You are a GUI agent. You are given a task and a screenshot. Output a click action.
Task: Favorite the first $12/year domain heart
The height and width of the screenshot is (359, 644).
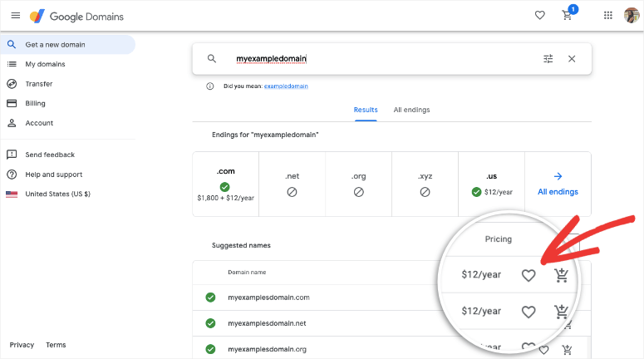pos(528,275)
